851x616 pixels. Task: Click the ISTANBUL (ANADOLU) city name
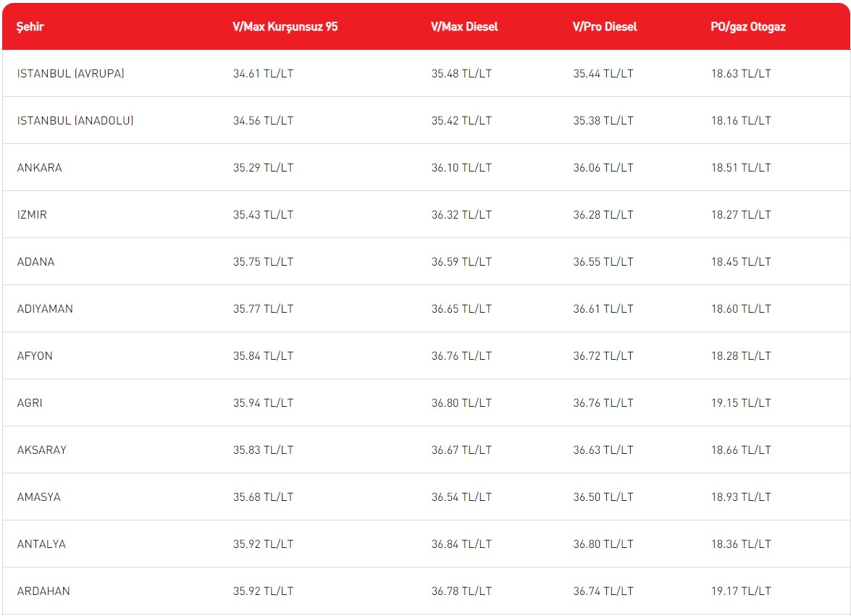click(x=75, y=121)
